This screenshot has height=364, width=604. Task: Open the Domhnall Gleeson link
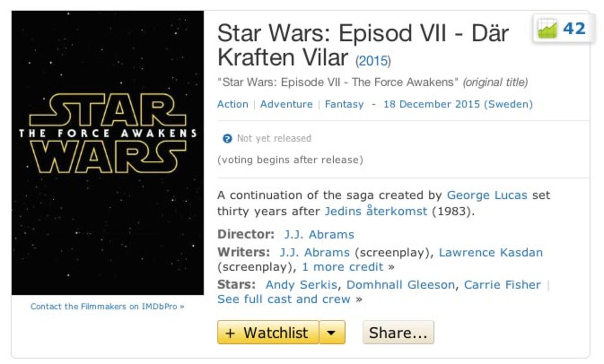(x=400, y=285)
